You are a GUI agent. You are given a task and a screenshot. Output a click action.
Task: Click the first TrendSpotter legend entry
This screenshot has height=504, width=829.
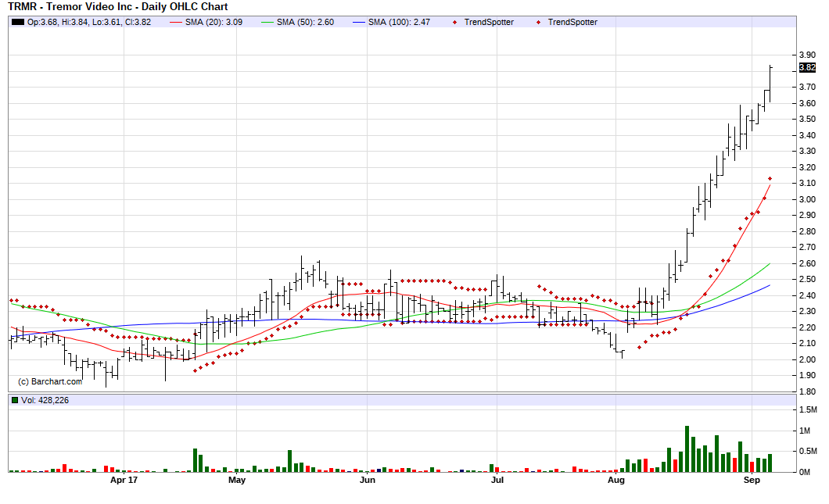coord(489,22)
